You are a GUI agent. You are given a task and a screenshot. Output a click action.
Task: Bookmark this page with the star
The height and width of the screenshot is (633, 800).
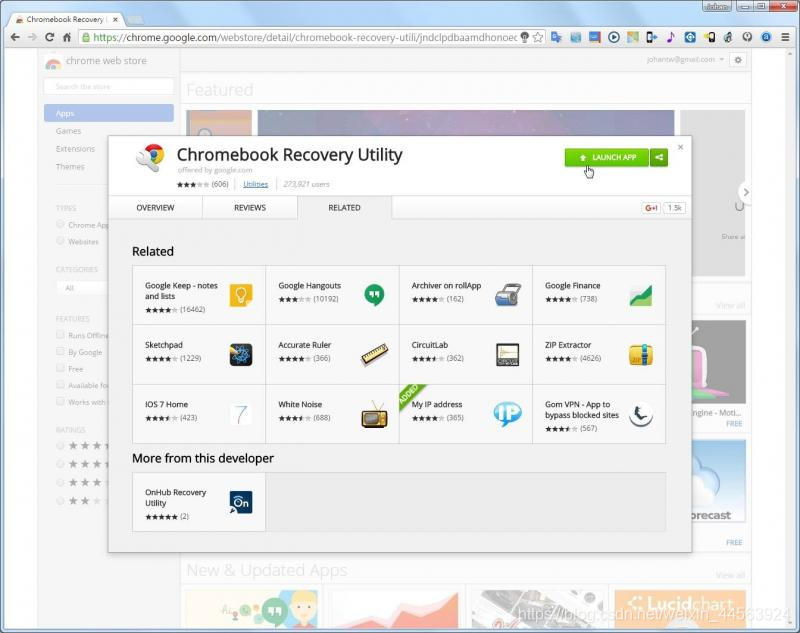pyautogui.click(x=538, y=37)
